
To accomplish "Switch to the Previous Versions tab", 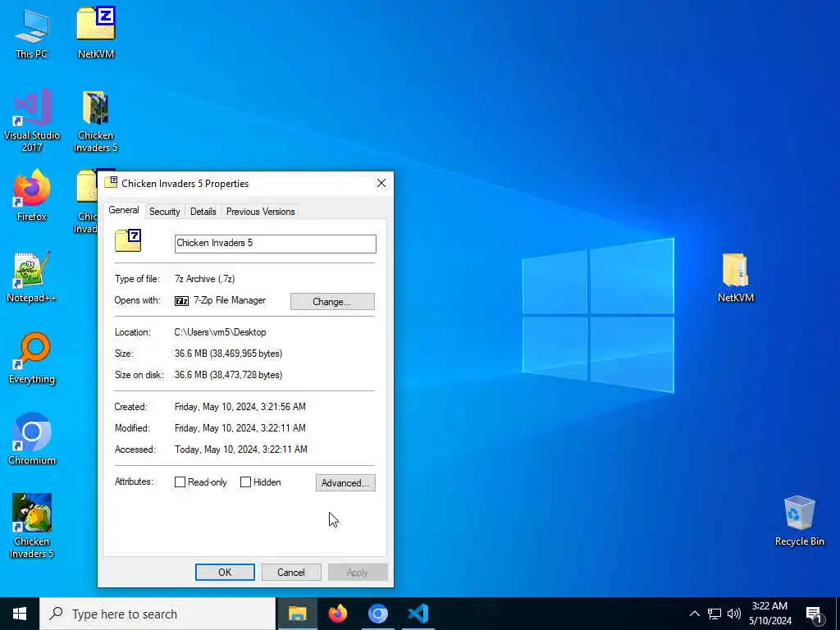I will (x=260, y=212).
